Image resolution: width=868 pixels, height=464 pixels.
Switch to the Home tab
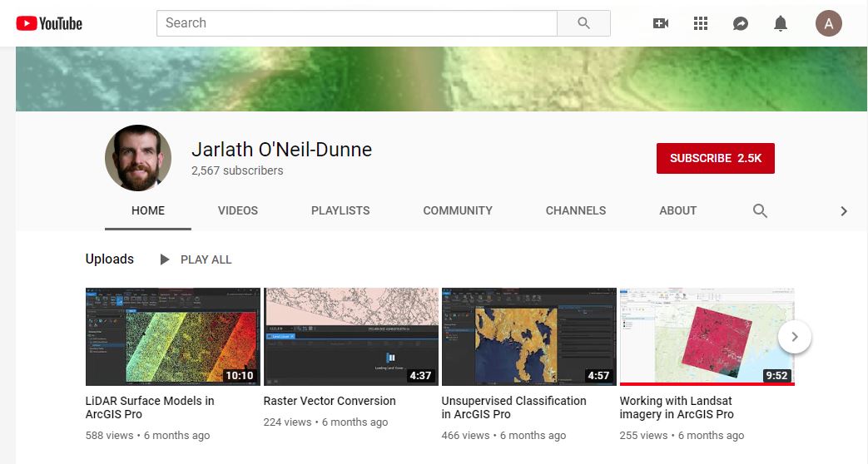[x=148, y=210]
